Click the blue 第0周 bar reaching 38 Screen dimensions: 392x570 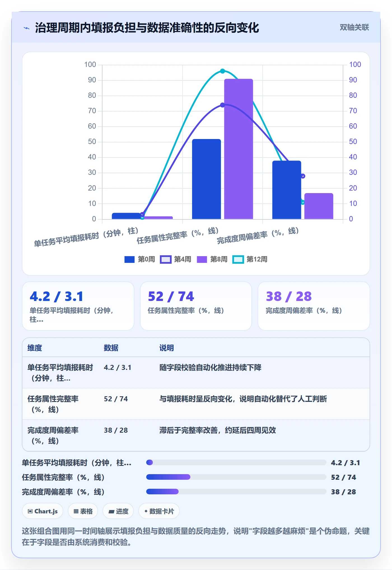(x=287, y=190)
